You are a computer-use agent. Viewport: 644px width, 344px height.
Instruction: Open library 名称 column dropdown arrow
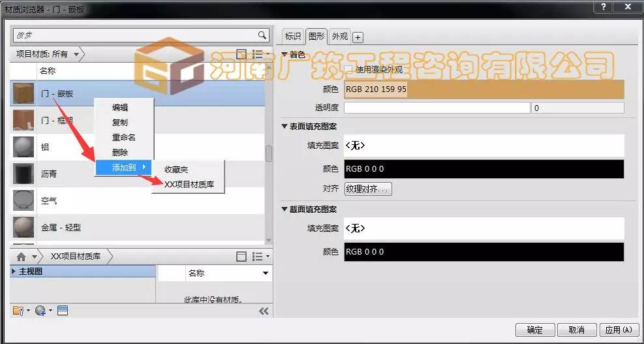[266, 274]
